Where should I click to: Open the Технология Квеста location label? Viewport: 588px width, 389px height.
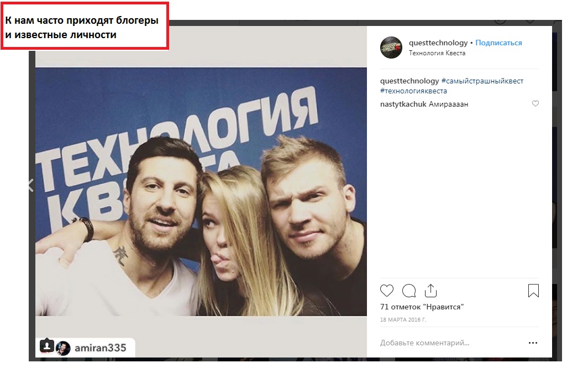437,53
